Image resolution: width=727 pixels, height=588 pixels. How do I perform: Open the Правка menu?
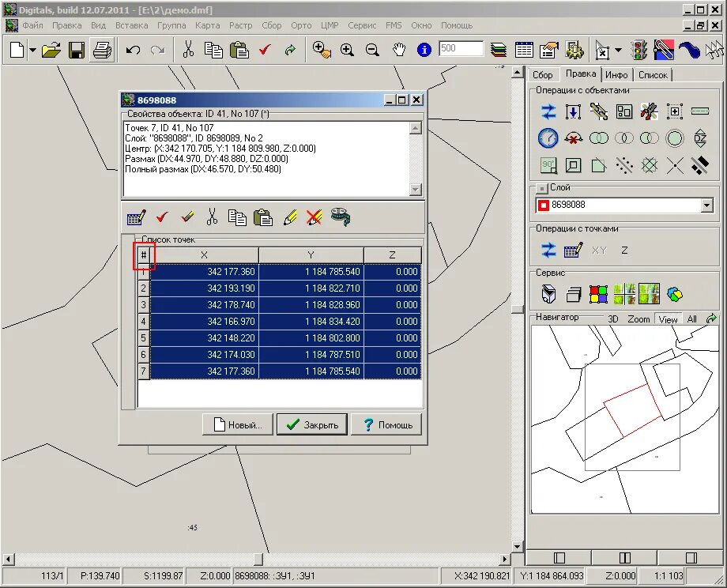point(66,25)
